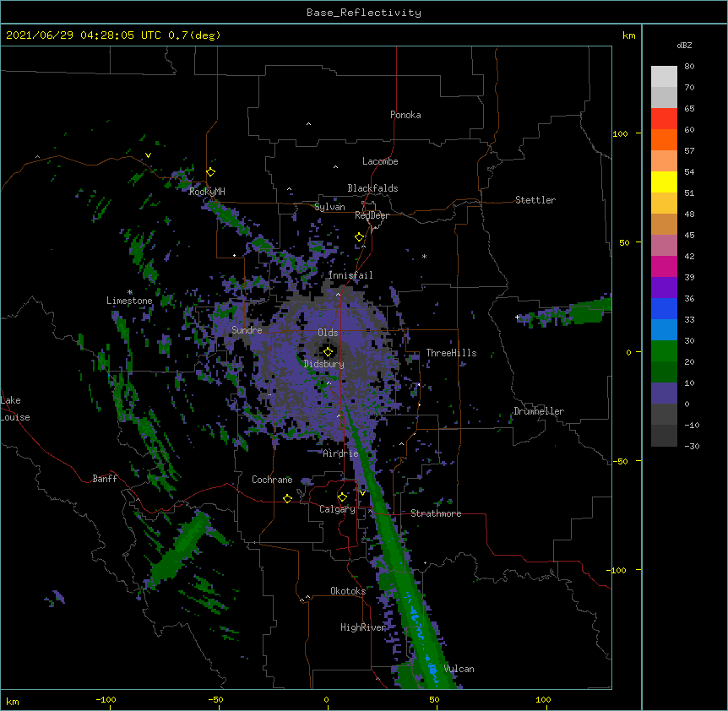
Task: Pick the magenta 39-42 dBZ legend swatch
Action: (664, 266)
